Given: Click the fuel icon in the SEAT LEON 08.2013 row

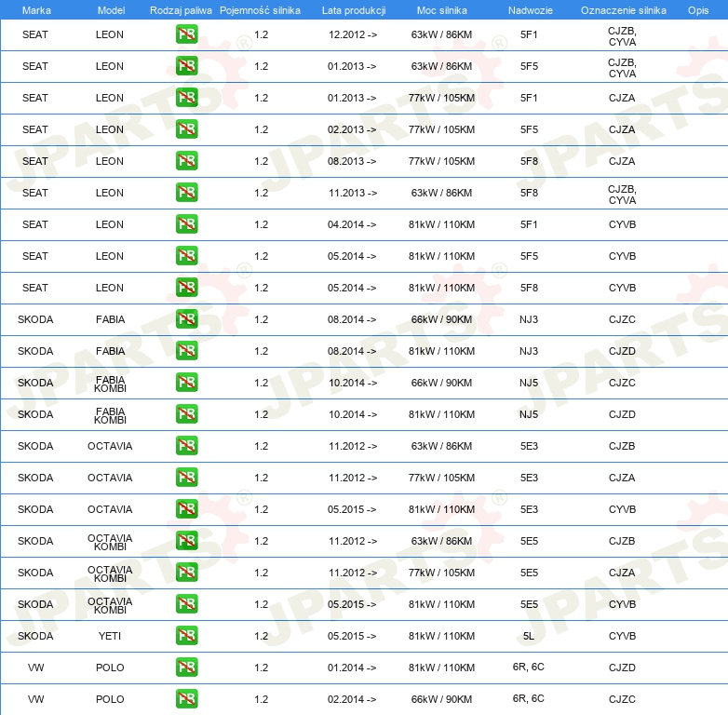Looking at the screenshot, I should tap(186, 161).
